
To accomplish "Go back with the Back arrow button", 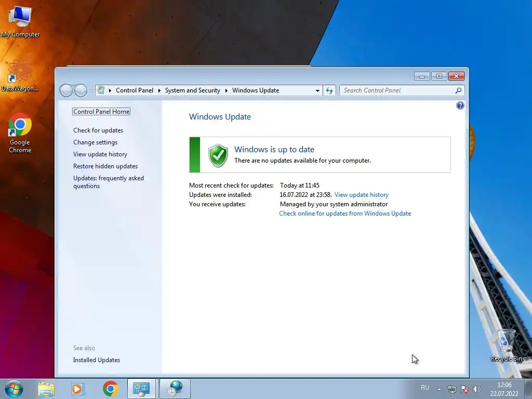I will (66, 90).
